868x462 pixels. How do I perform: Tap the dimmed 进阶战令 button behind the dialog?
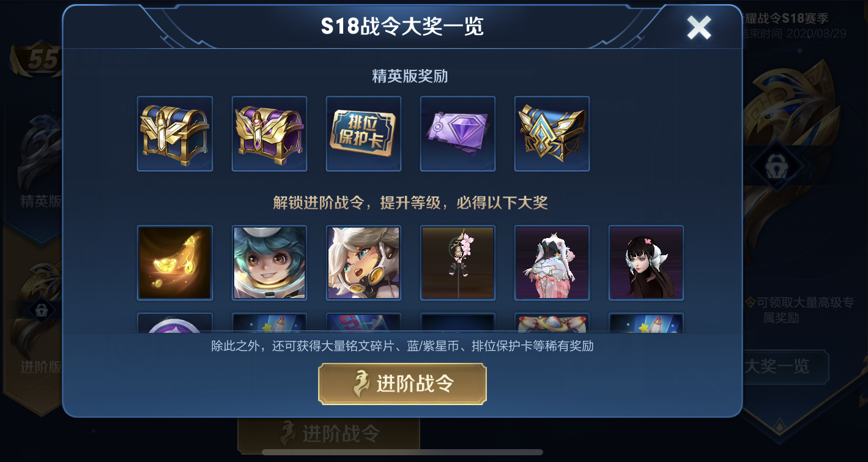click(328, 434)
